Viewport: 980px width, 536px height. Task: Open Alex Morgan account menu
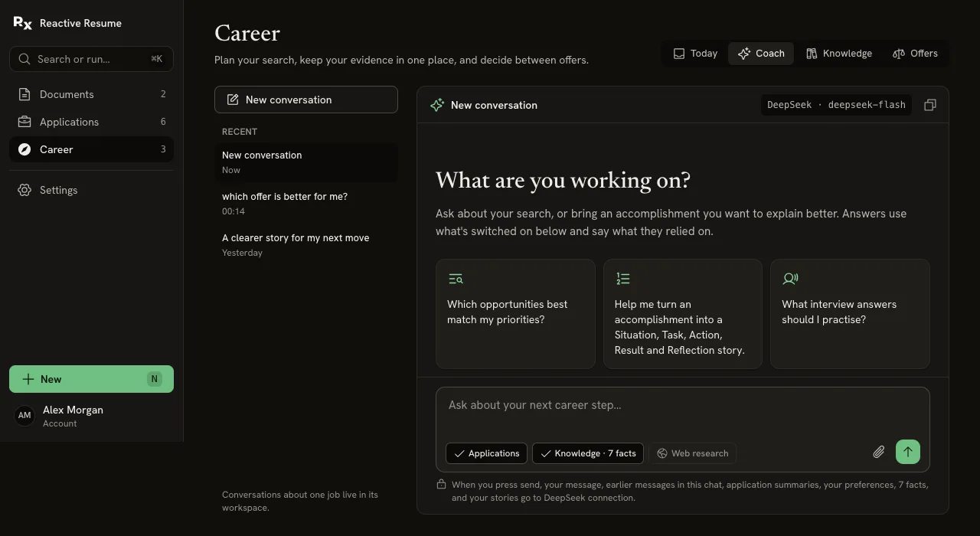tap(91, 416)
